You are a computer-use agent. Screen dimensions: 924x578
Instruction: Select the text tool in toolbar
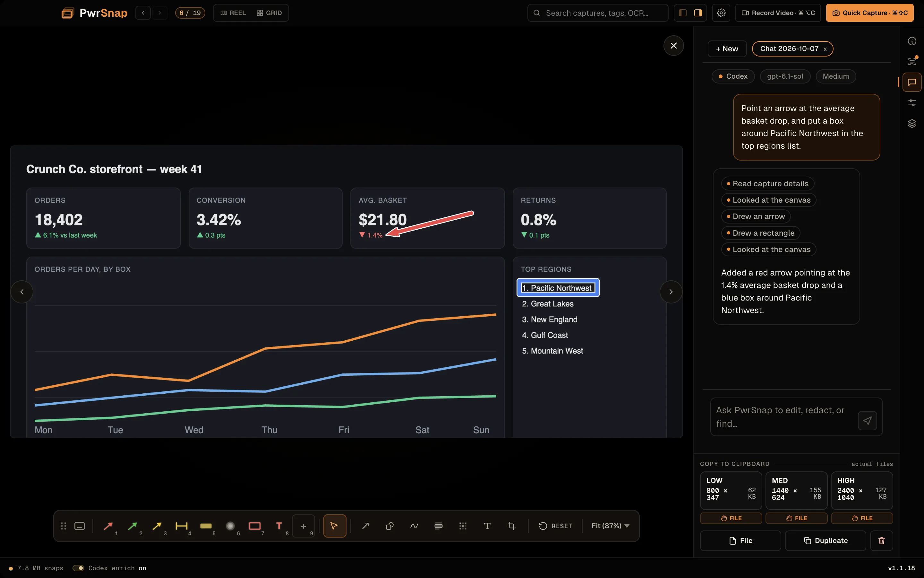point(488,526)
